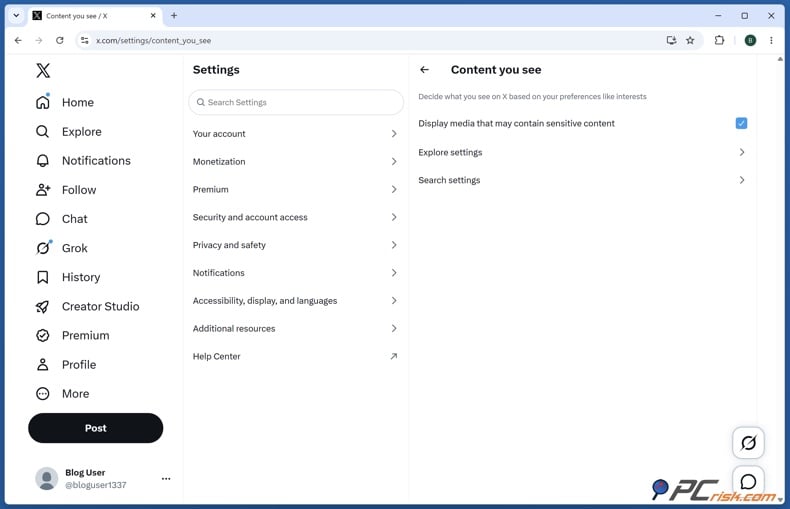Select Accessibility, display, and languages label

[265, 300]
